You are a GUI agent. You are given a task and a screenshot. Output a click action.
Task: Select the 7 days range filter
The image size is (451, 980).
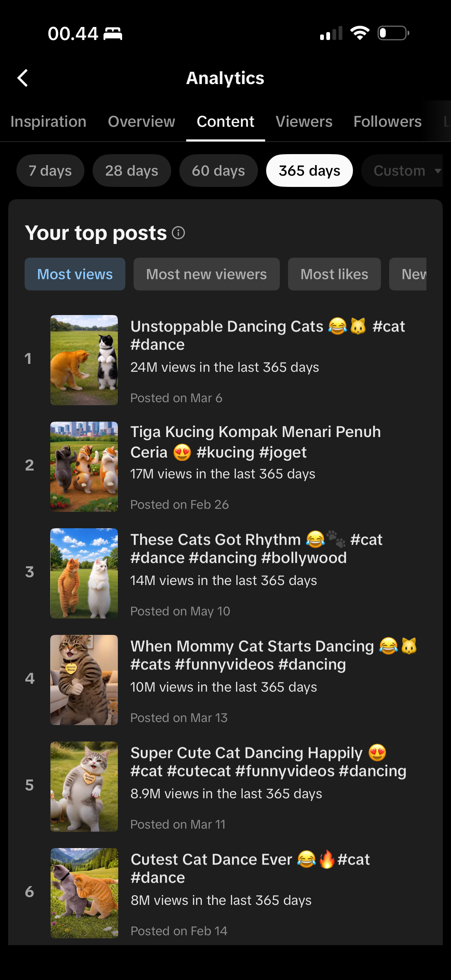50,171
